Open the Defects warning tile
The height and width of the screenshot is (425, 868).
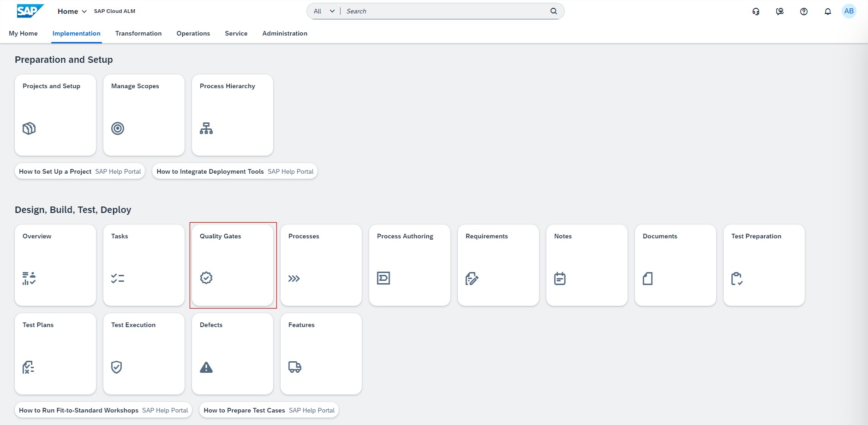tap(232, 353)
